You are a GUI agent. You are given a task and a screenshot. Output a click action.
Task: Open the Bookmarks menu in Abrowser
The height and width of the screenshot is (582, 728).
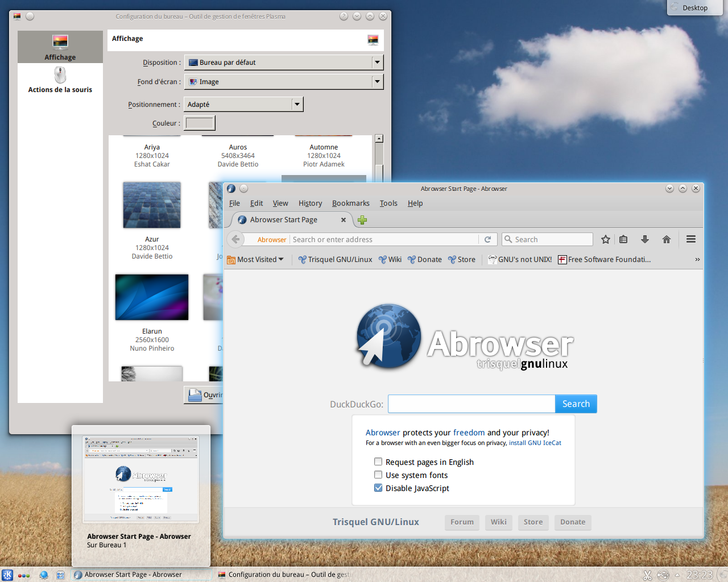(351, 203)
